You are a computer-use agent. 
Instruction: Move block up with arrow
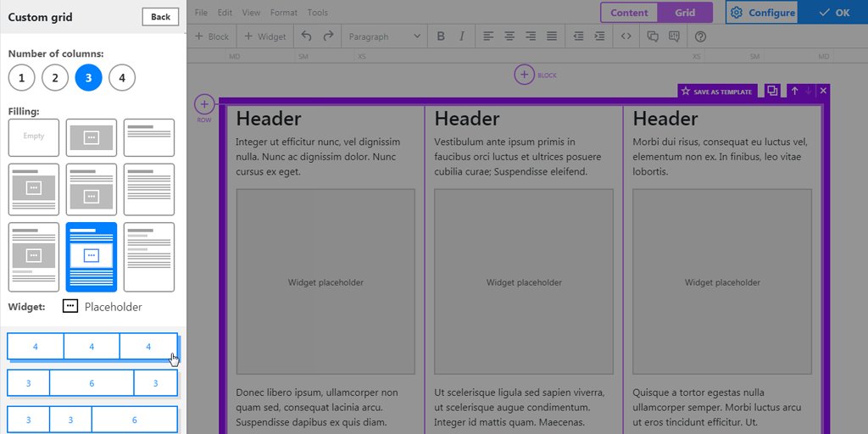(794, 91)
